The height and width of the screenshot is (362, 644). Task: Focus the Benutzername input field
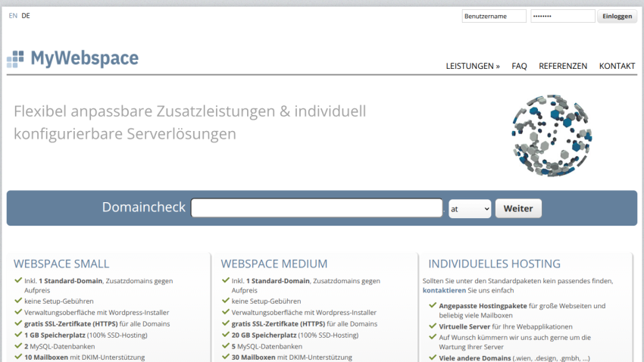coord(494,16)
